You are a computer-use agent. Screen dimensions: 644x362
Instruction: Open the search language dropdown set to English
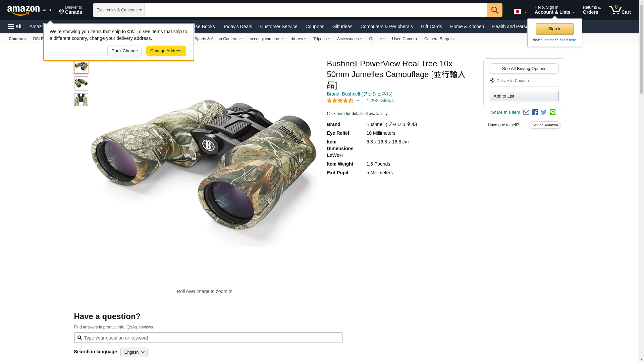point(134,352)
